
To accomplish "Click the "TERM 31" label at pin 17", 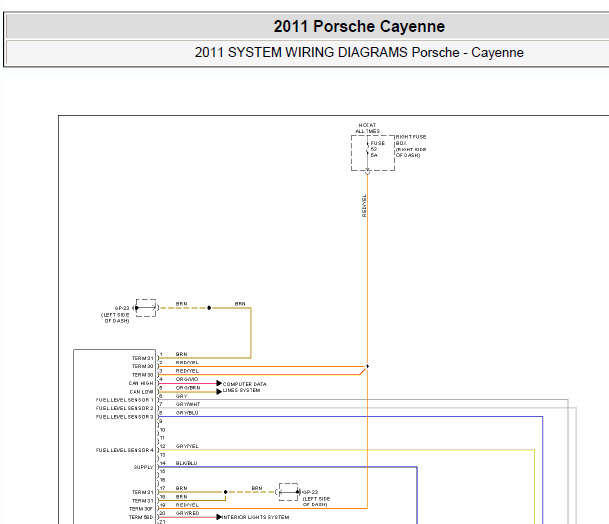I will (143, 492).
